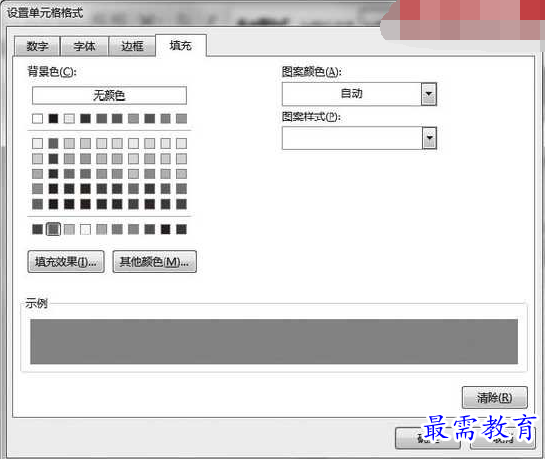Image resolution: width=545 pixels, height=459 pixels.
Task: Pick the white fourth swatch in the bottom standard colors row
Action: pos(86,229)
